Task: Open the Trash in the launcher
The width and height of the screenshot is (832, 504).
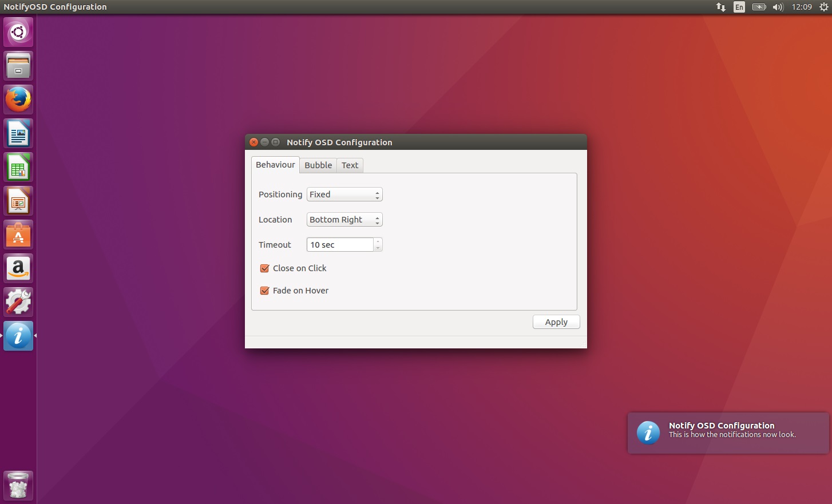Action: coord(18,486)
